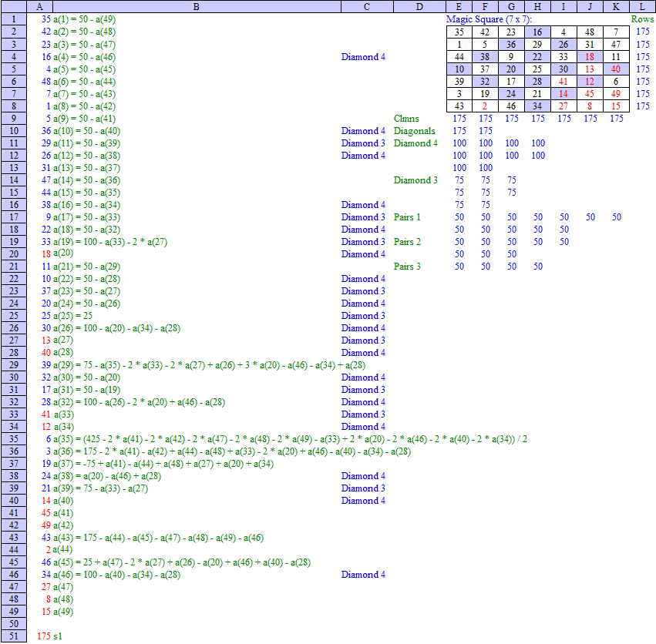Select column B header
Image resolution: width=656 pixels, height=644 pixels.
197,6
